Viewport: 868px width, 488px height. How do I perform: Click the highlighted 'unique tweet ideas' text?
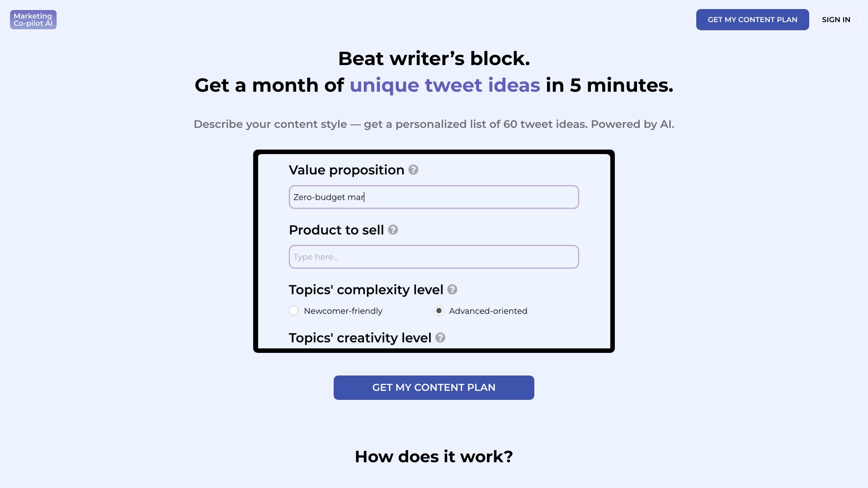point(444,85)
